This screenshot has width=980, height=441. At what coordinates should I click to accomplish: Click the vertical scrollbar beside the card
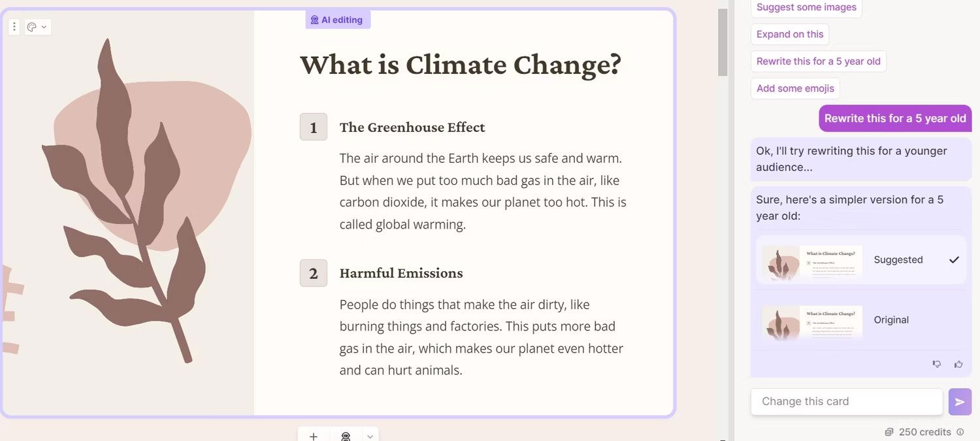pos(723,42)
